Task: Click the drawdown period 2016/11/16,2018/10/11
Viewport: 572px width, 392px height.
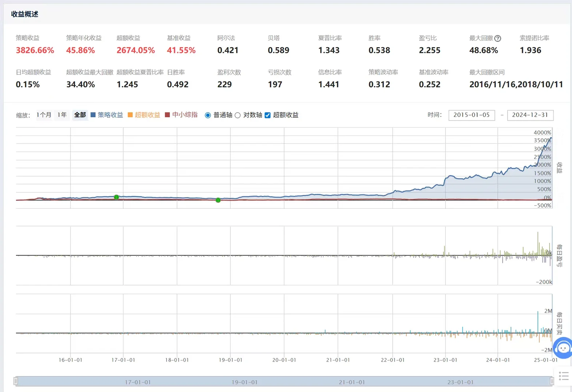Action: [516, 84]
